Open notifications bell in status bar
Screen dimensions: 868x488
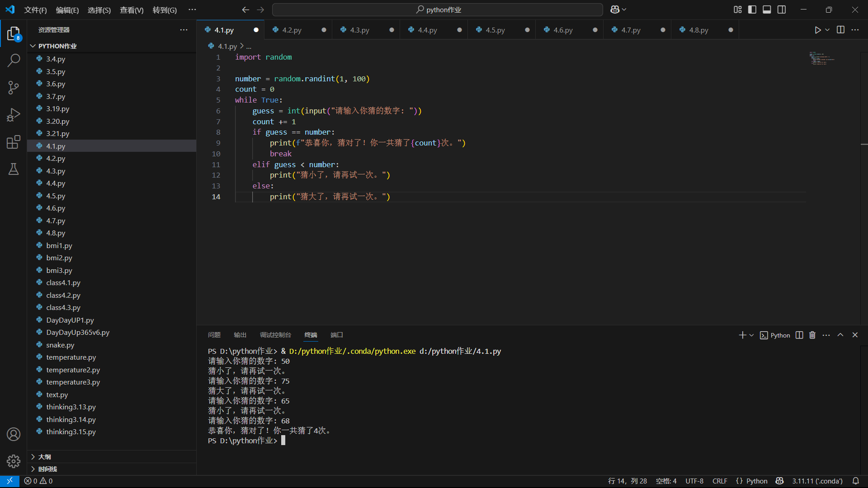pos(855,481)
